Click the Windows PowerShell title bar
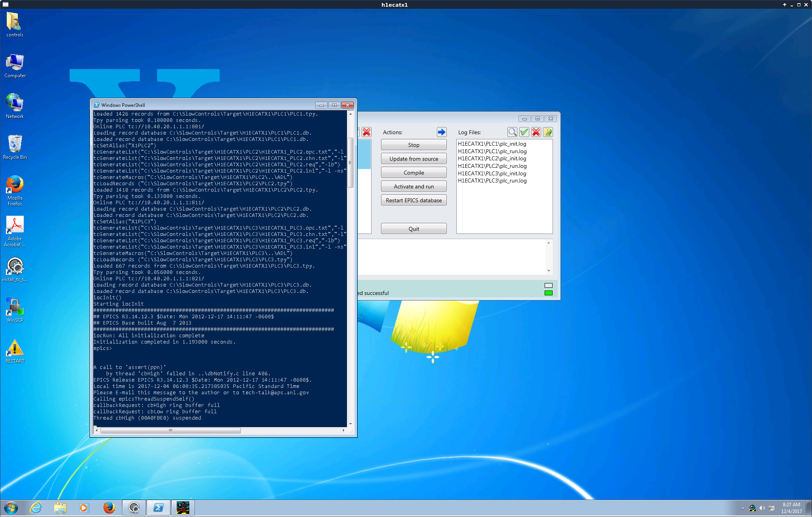The width and height of the screenshot is (812, 517). (204, 105)
